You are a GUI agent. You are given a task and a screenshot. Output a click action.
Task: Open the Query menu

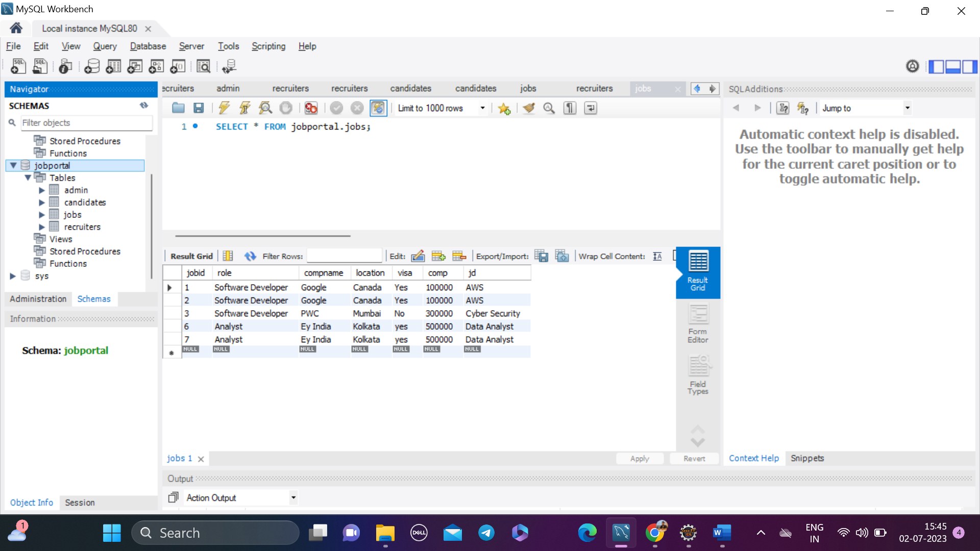point(105,46)
